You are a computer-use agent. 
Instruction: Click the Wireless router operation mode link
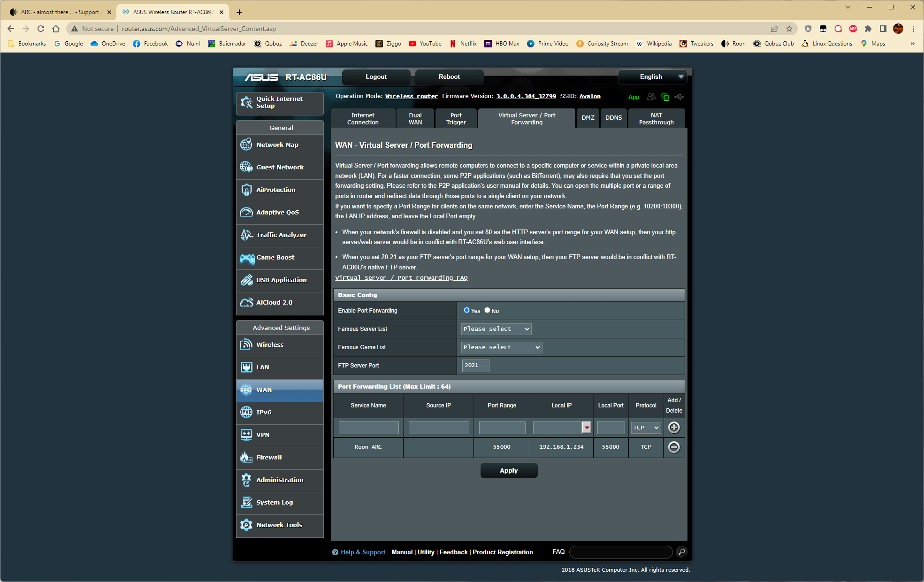tap(411, 96)
